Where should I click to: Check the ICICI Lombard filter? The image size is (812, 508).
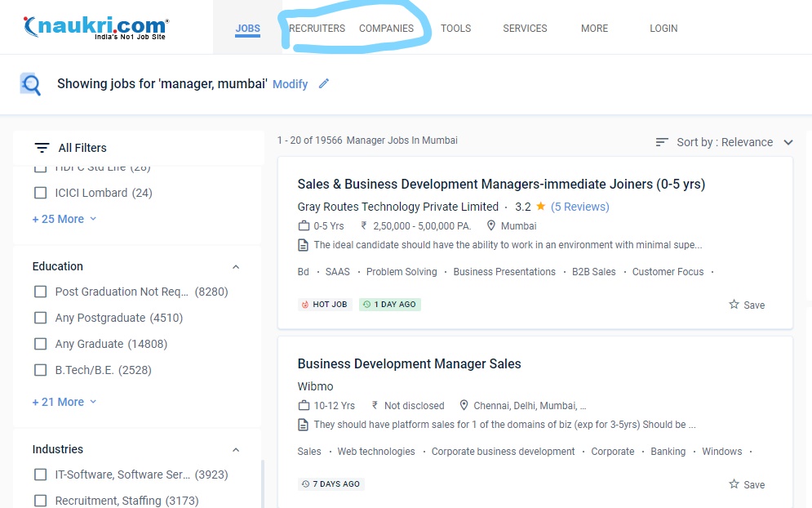[40, 193]
